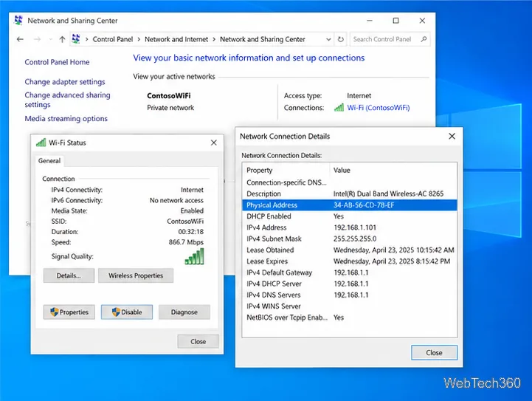
Task: Click the Network and Sharing Center title icon
Action: click(x=18, y=21)
